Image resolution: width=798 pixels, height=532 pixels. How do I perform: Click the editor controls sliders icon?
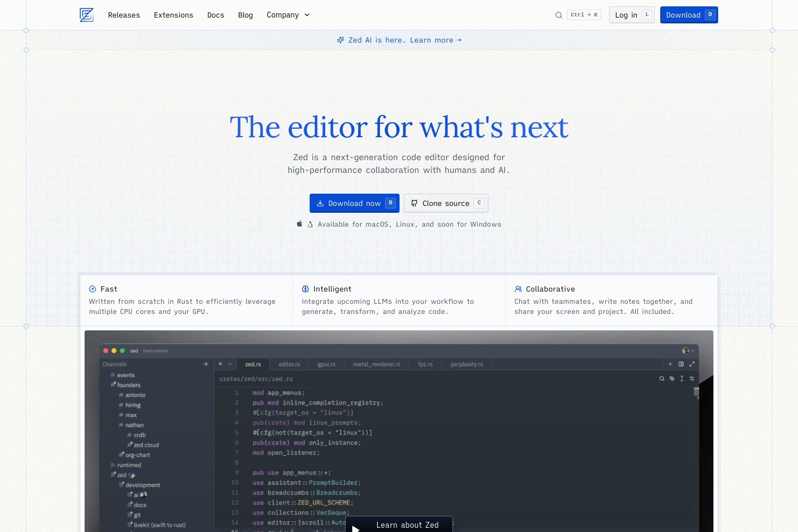(692, 379)
